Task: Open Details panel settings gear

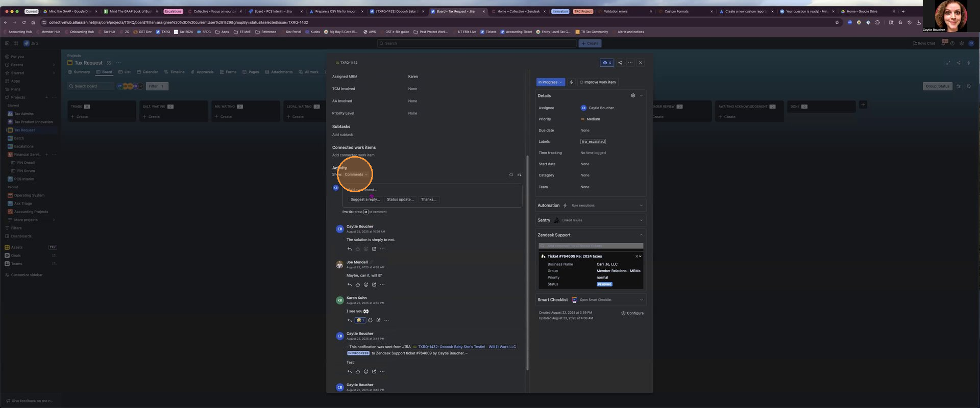Action: (x=633, y=95)
